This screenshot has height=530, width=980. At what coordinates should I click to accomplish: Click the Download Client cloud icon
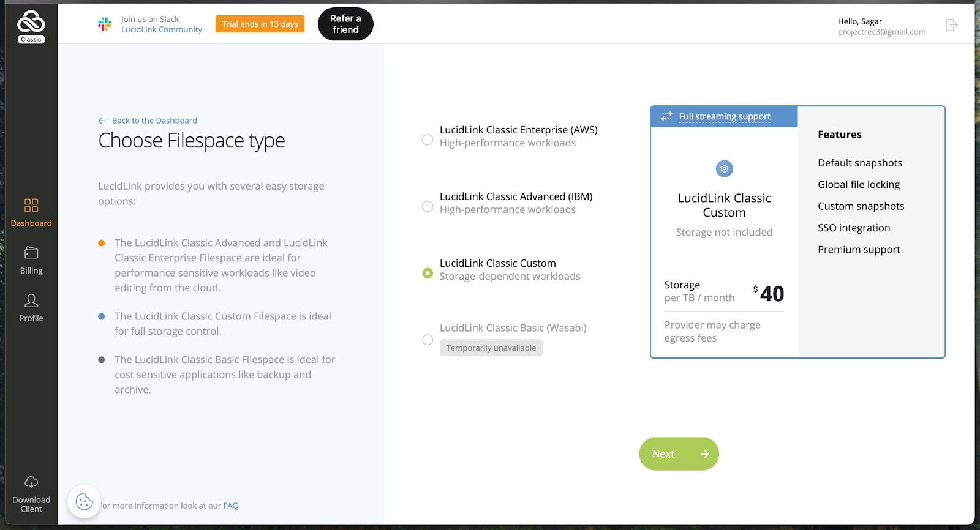(x=31, y=482)
